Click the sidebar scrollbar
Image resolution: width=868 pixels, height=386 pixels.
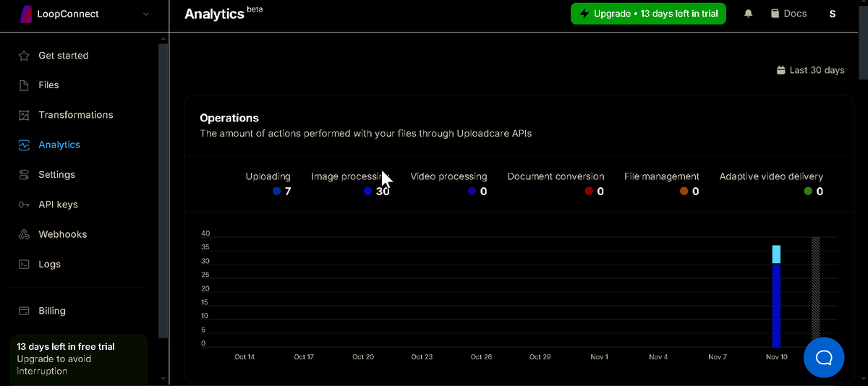click(163, 191)
